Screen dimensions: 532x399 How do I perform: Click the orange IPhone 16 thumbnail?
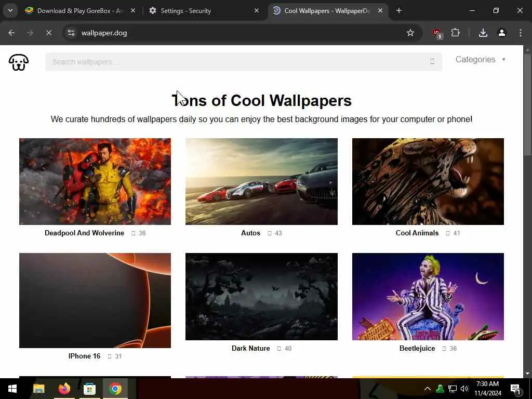coord(95,300)
